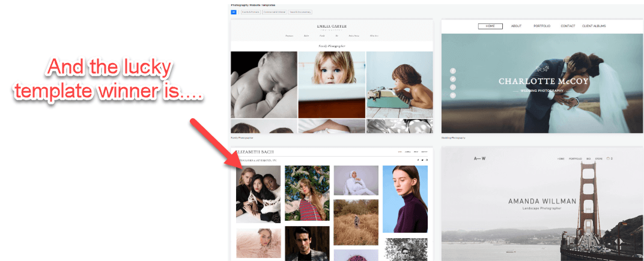Click the Wedding Photography caption below template

click(x=453, y=138)
